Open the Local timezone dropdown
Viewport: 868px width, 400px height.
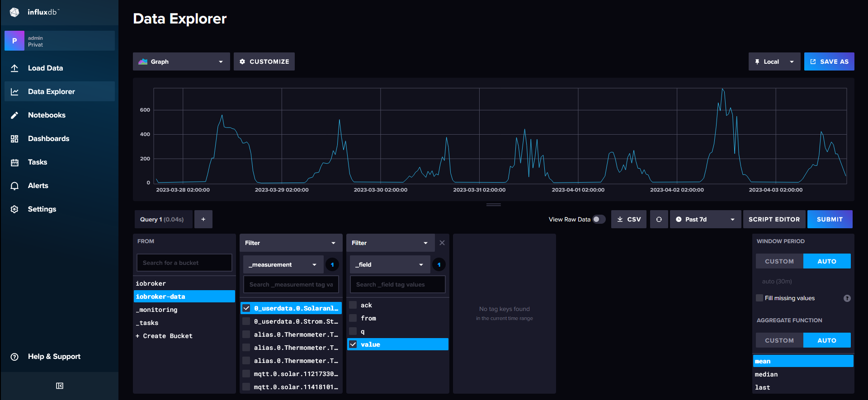[774, 61]
